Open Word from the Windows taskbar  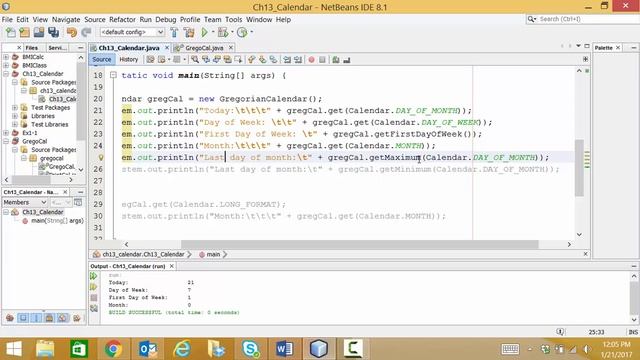click(284, 349)
